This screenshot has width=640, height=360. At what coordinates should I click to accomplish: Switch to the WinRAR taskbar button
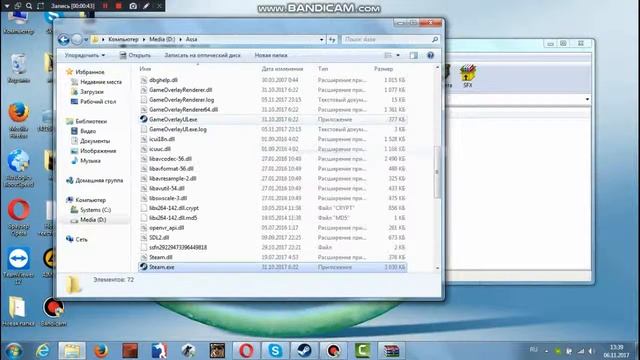391,351
